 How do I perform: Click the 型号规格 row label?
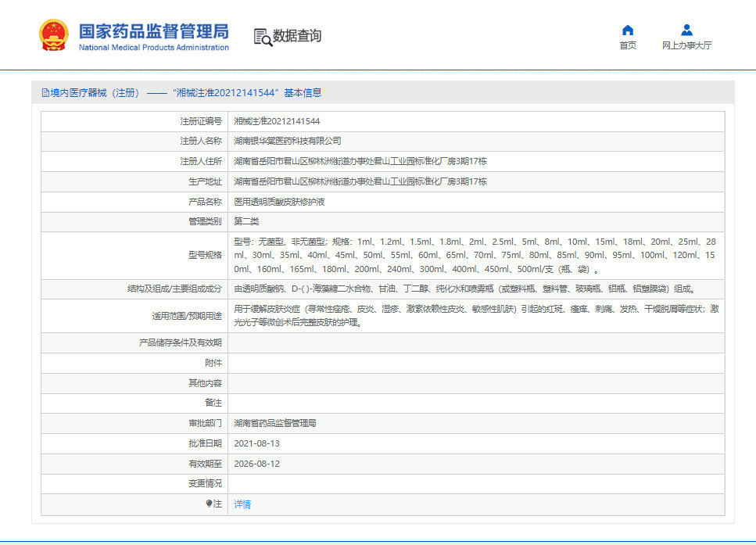point(205,255)
